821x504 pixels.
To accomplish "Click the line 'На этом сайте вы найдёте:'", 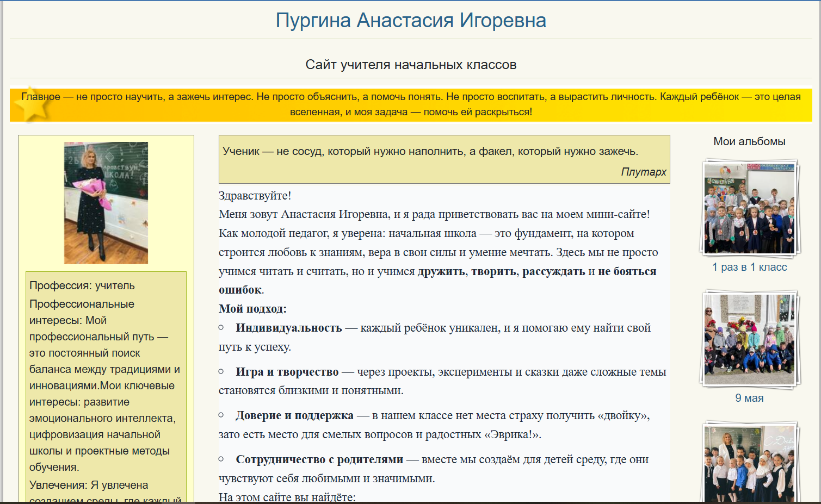I will tap(287, 497).
